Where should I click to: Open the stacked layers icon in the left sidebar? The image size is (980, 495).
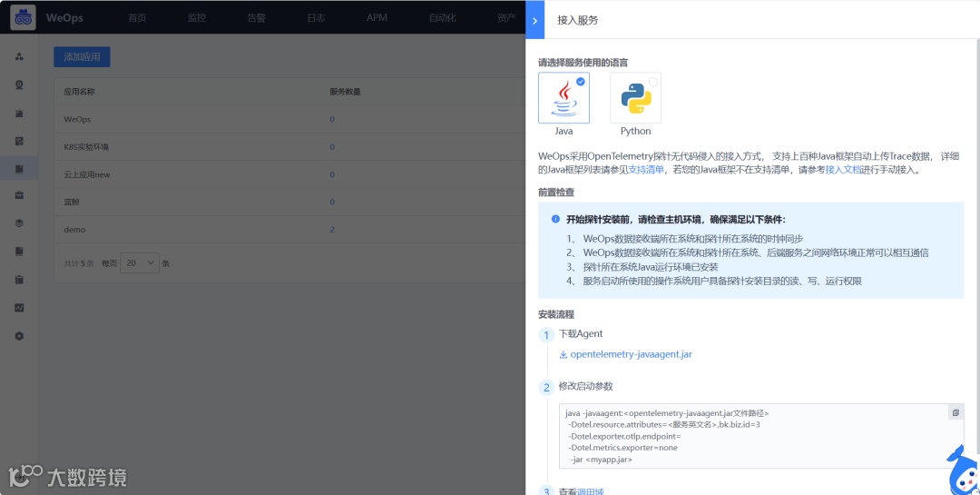[19, 223]
